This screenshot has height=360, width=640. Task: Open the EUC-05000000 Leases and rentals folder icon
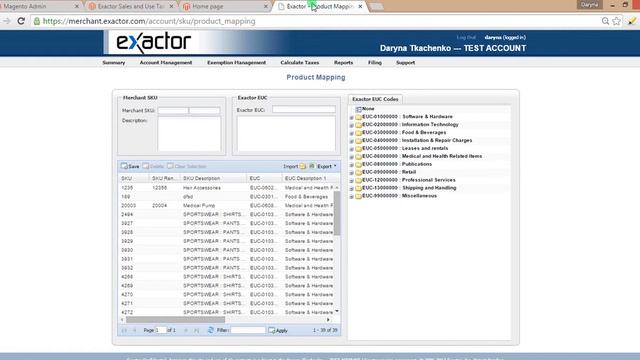pyautogui.click(x=358, y=149)
